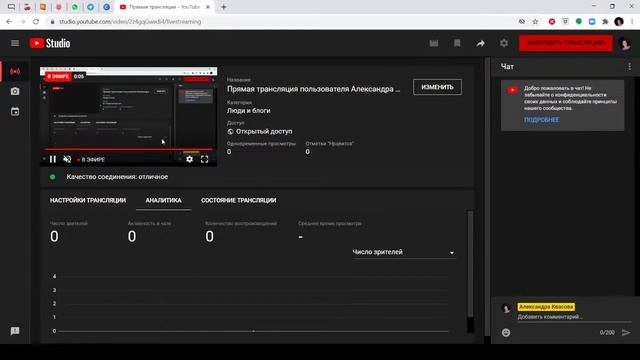
Task: Click the End Stream red button
Action: (x=566, y=43)
